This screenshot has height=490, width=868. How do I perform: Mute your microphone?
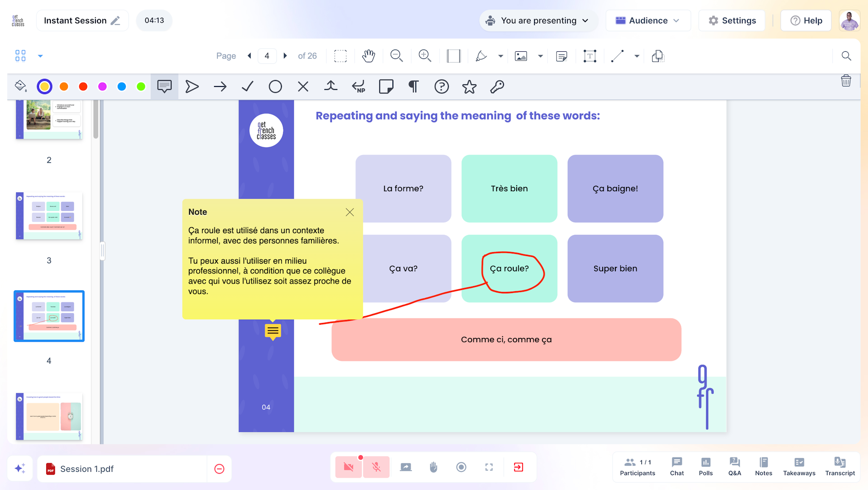(376, 467)
